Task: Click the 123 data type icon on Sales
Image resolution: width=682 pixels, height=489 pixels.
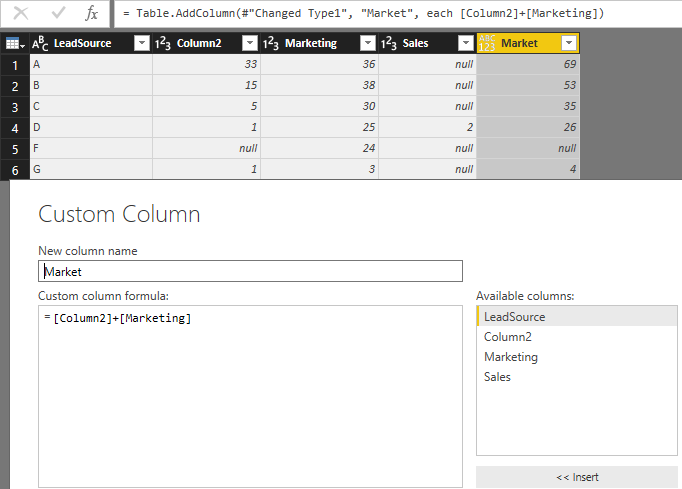Action: [389, 44]
